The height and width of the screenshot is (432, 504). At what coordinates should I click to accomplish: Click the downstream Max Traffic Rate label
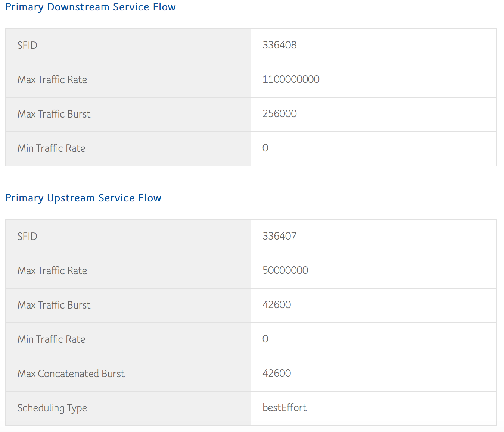(52, 80)
